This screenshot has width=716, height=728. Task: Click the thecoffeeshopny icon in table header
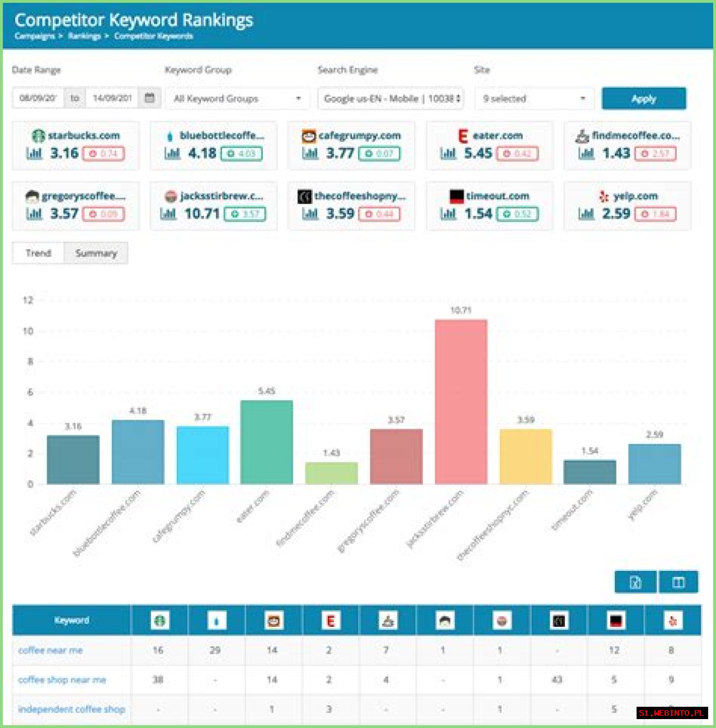559,620
